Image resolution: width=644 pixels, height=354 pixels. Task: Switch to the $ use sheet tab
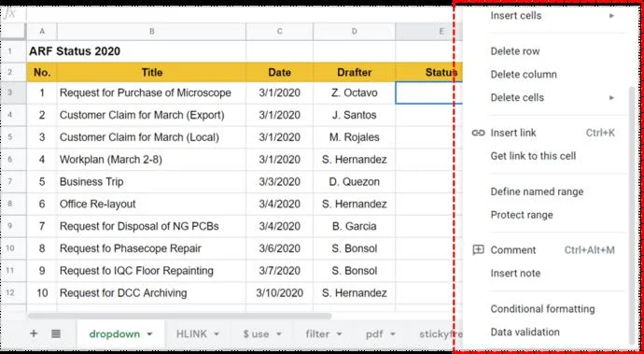pyautogui.click(x=257, y=333)
